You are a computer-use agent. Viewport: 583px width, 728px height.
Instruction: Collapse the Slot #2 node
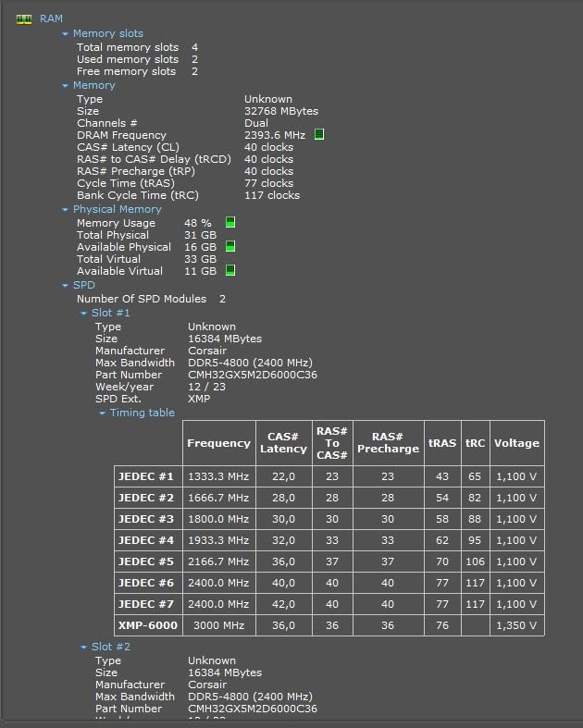click(83, 648)
